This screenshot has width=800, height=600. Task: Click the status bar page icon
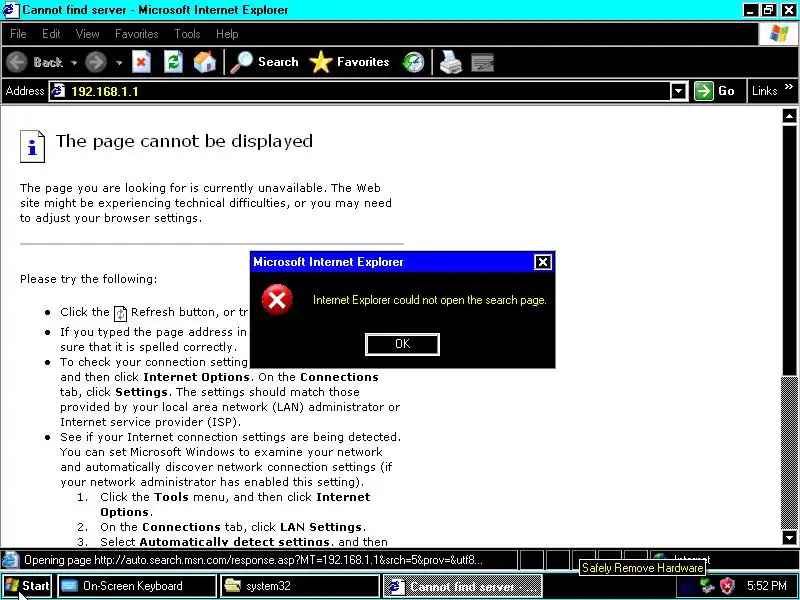coord(11,560)
